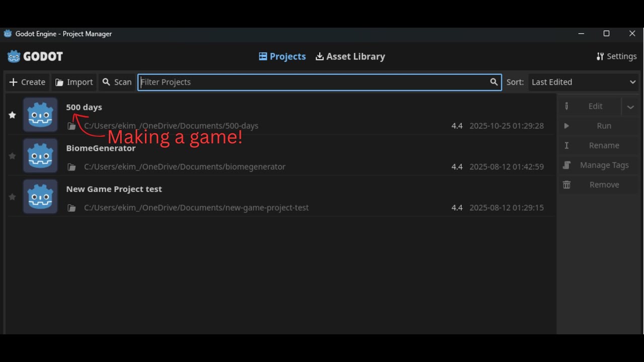644x362 pixels.
Task: Click date 2025-10-25 01:29:28
Action: pyautogui.click(x=507, y=126)
